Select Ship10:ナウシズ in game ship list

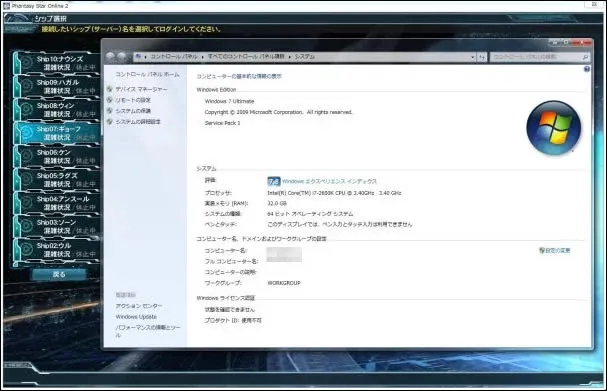coord(57,63)
